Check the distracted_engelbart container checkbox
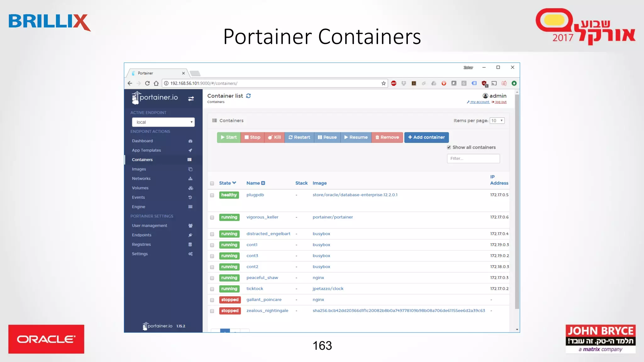 point(212,234)
